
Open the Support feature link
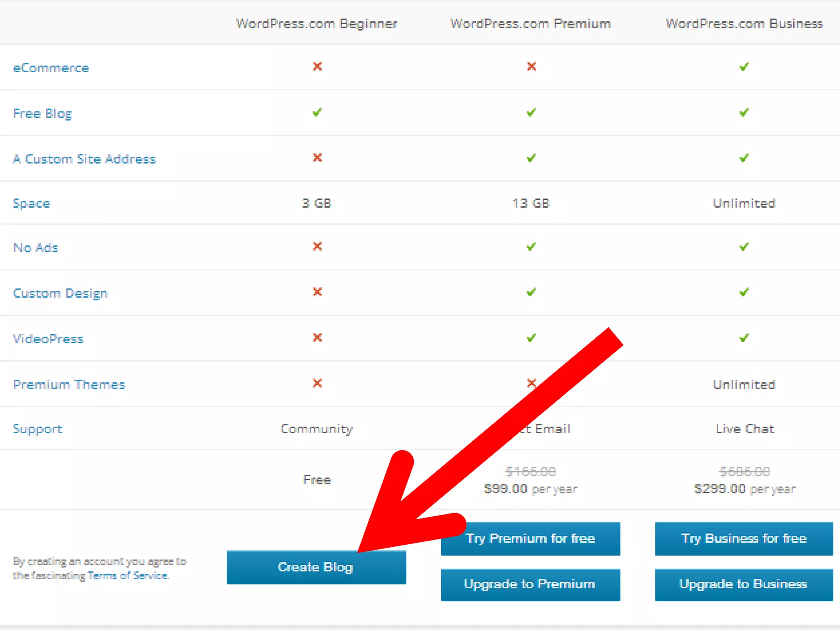37,429
